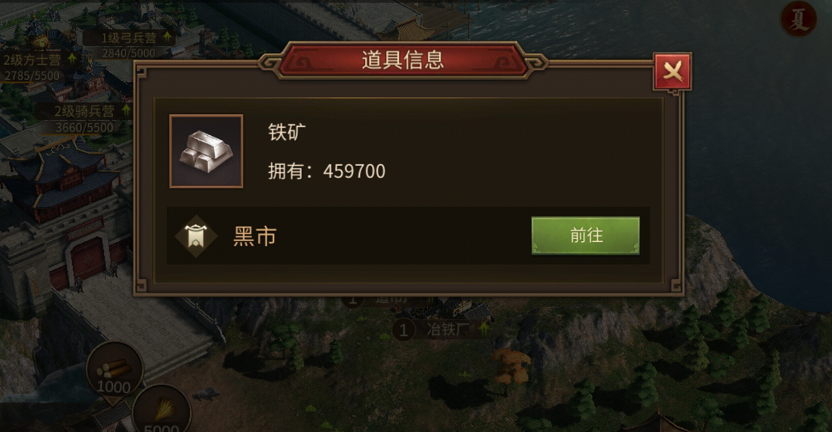Close the 道具信息 dialog with the X
The height and width of the screenshot is (432, 832).
point(672,71)
